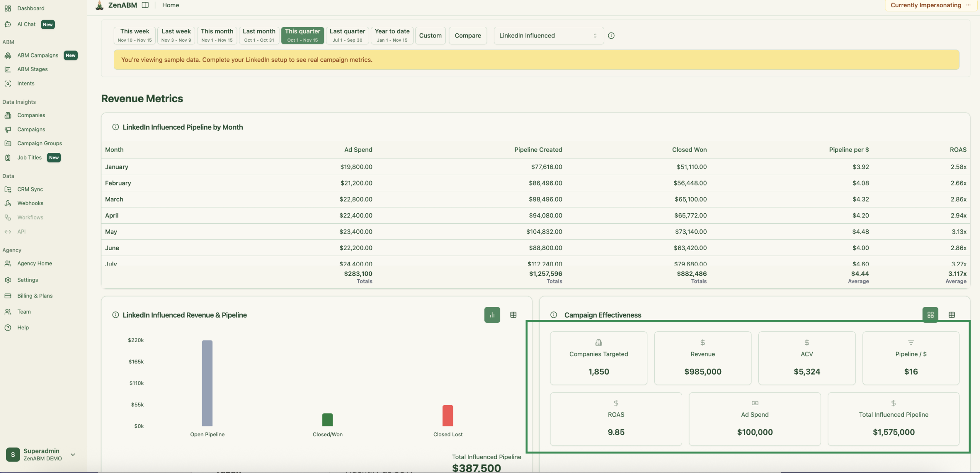Image resolution: width=980 pixels, height=473 pixels.
Task: Open the Intents section
Action: (x=26, y=83)
